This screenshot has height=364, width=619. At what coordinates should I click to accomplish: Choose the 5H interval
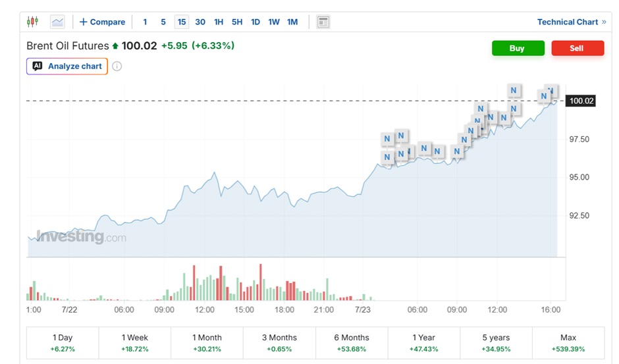click(237, 22)
